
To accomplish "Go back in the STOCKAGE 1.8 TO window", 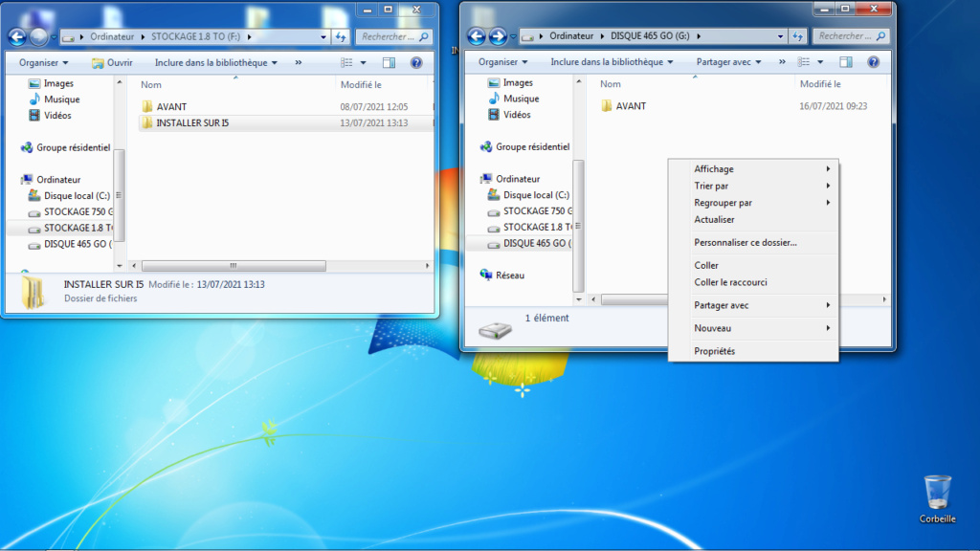I will [17, 37].
